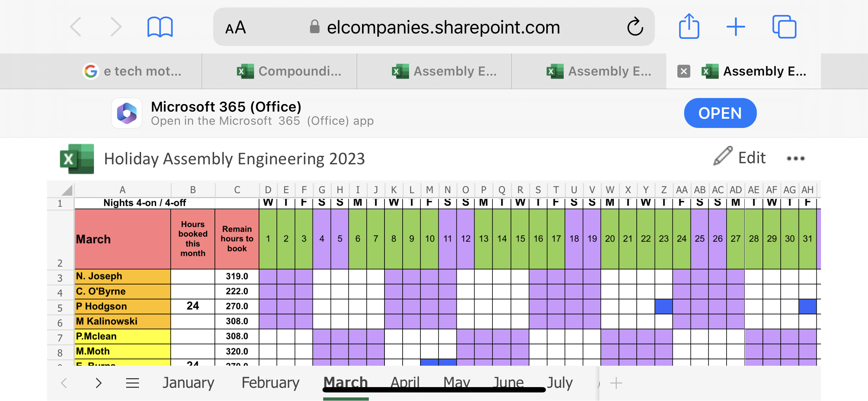Switch to the February sheet tab
This screenshot has height=401, width=868.
pyautogui.click(x=270, y=383)
